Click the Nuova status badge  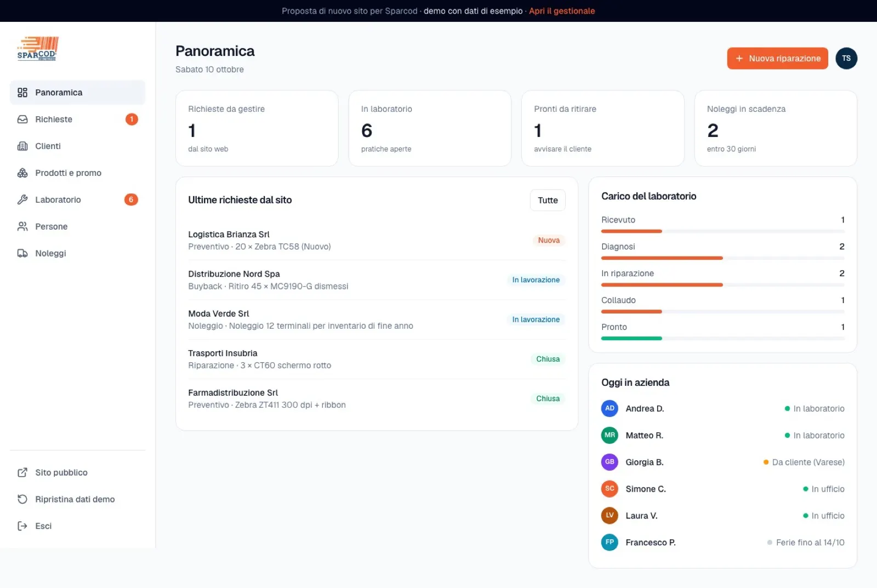click(549, 241)
